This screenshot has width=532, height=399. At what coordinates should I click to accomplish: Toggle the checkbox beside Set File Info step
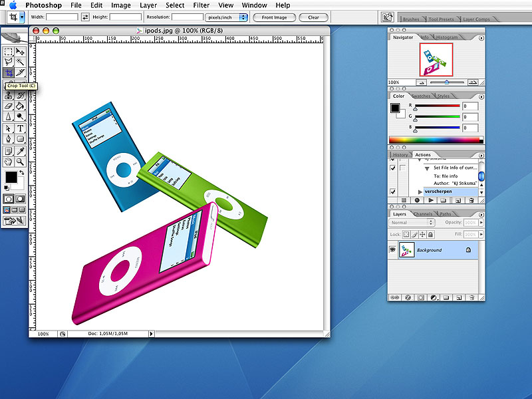click(392, 168)
